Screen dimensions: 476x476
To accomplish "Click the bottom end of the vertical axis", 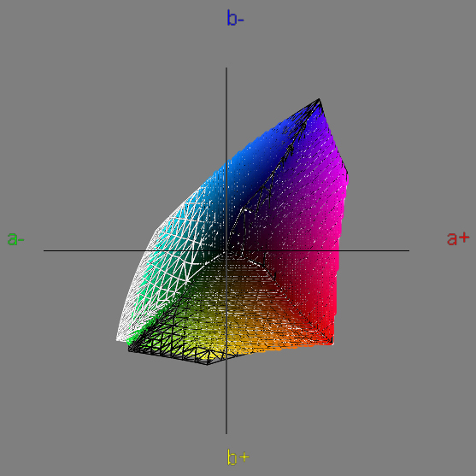I will [x=226, y=432].
